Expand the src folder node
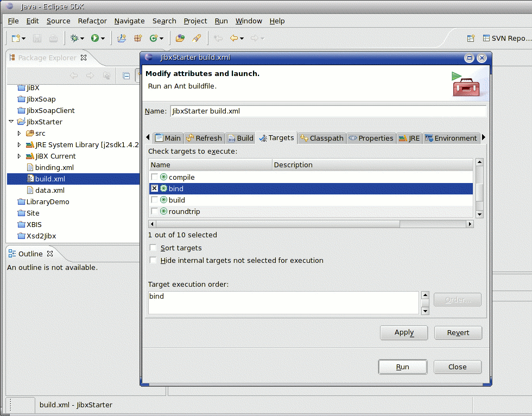Screen dimensions: 532x416 tap(20, 133)
